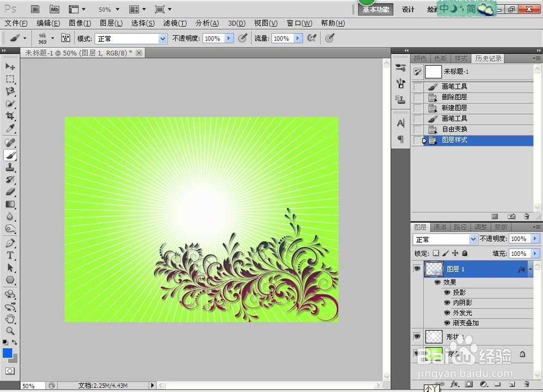Click the 背景 layer thumbnail
Screen dimensions: 543x392
pyautogui.click(x=433, y=353)
